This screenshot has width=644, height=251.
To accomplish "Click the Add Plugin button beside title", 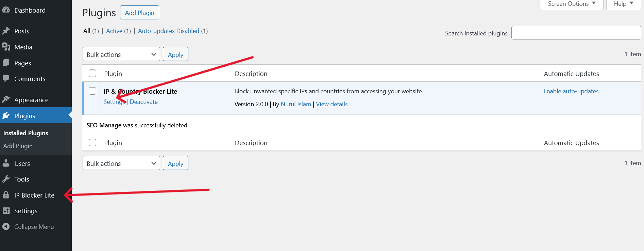I will [x=139, y=13].
